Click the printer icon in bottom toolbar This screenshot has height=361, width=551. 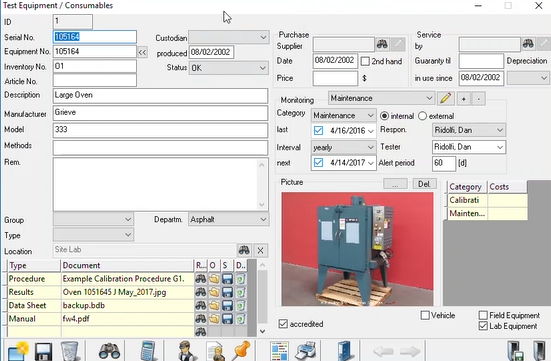[305, 351]
